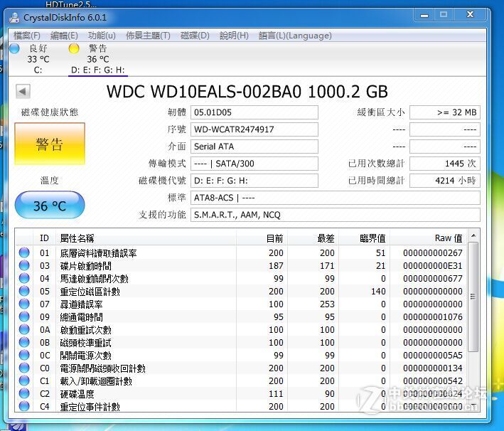Click the yellow 警告 health status button

point(50,144)
